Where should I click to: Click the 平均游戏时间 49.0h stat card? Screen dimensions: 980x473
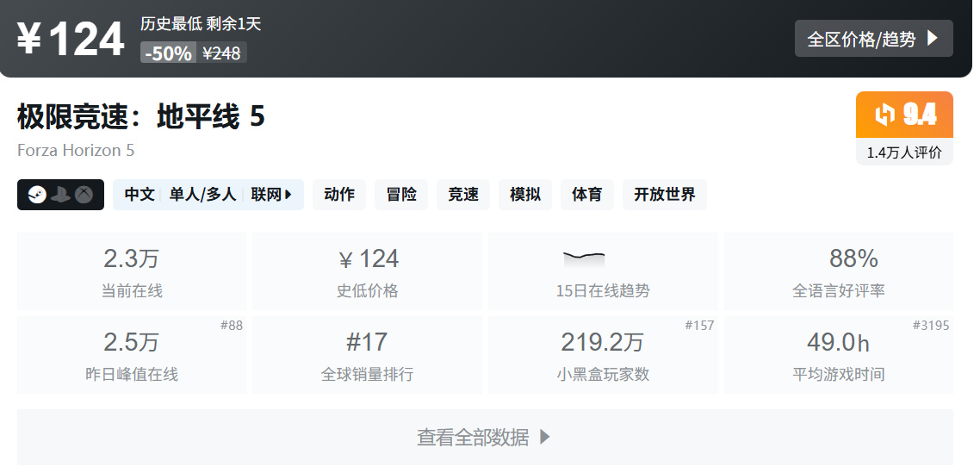point(838,355)
